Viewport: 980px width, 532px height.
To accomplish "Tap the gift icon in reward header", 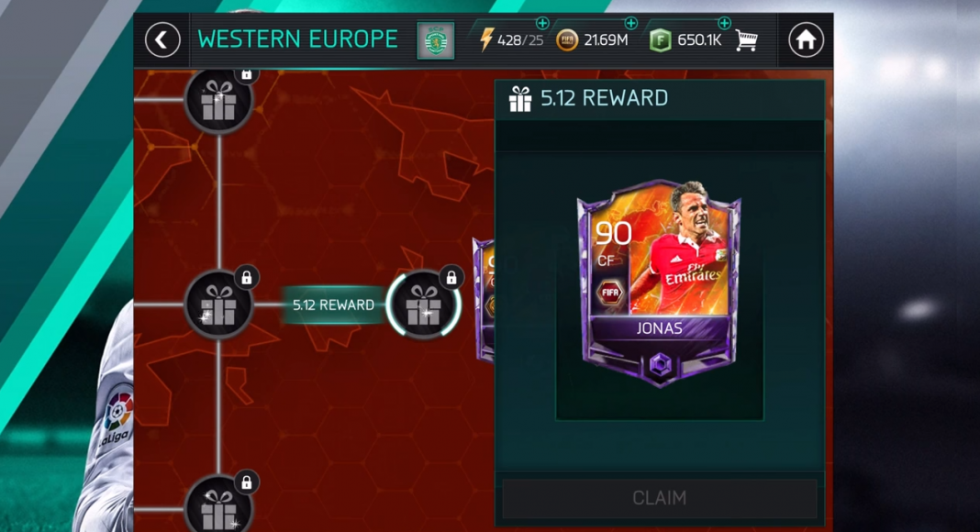I will 520,99.
